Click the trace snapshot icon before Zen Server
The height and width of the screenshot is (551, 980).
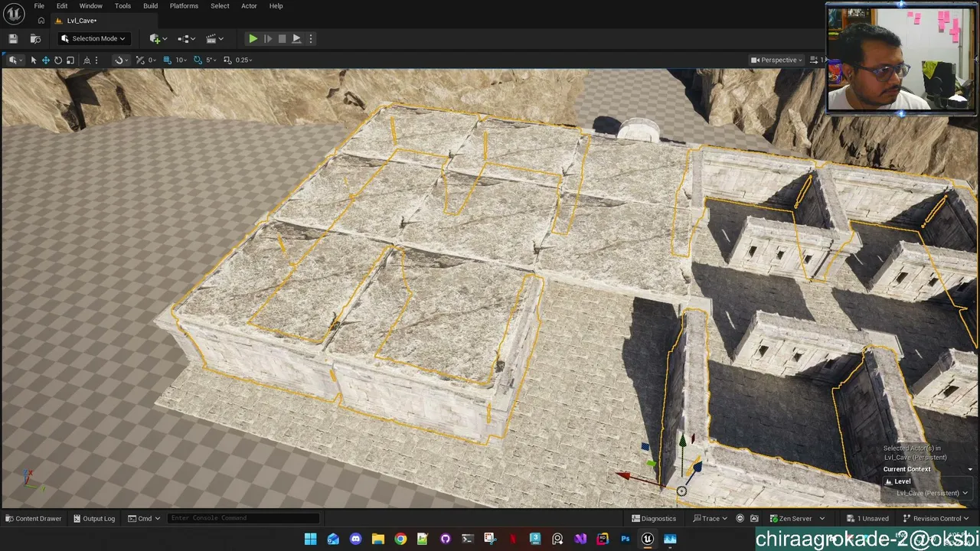pos(754,519)
